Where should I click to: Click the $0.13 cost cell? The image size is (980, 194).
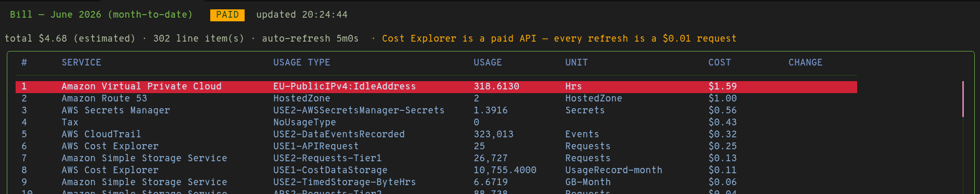(x=722, y=158)
